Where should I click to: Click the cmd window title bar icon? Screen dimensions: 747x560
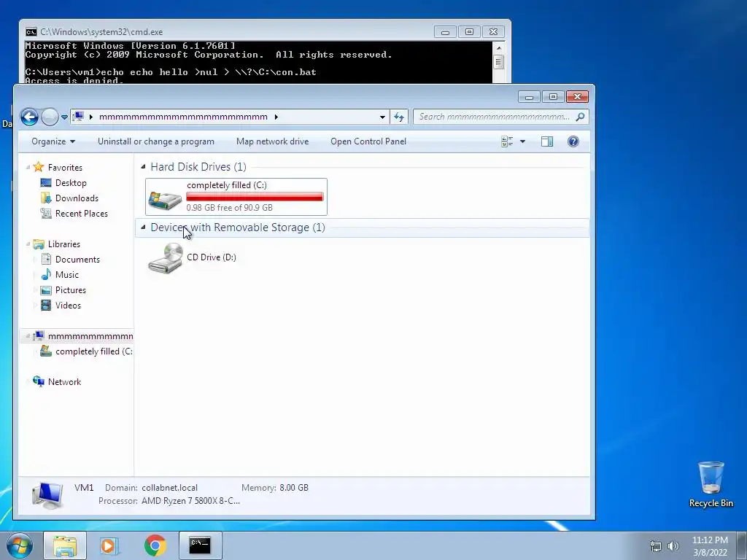[31, 32]
